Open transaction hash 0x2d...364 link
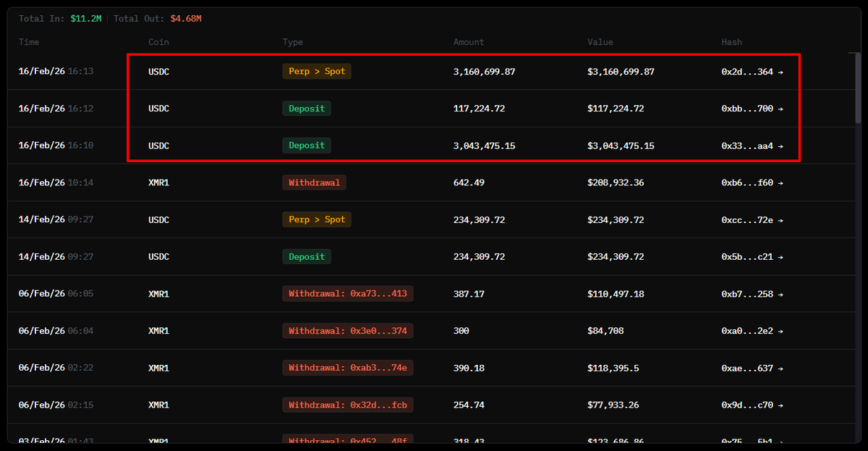This screenshot has height=451, width=868. click(752, 72)
